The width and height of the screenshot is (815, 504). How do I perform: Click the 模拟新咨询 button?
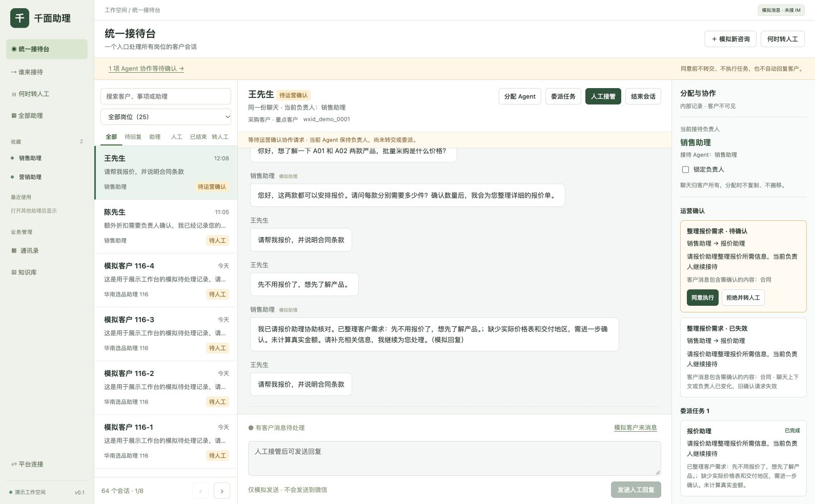point(730,39)
